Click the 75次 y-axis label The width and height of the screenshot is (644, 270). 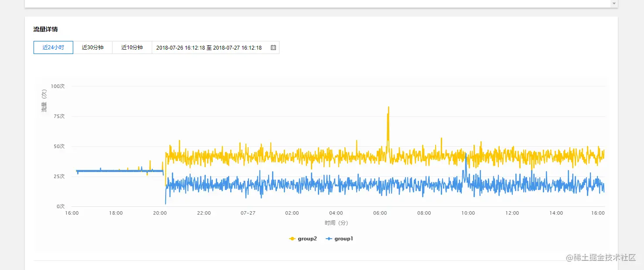[x=59, y=116]
